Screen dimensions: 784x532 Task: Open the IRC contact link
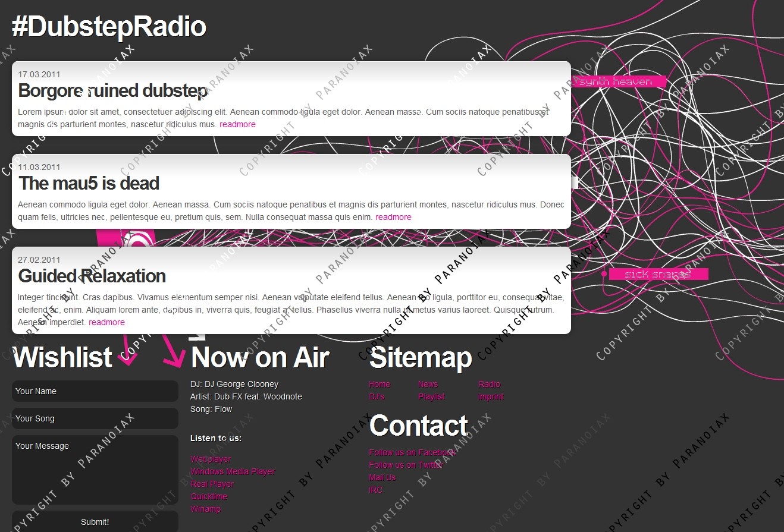(x=375, y=490)
